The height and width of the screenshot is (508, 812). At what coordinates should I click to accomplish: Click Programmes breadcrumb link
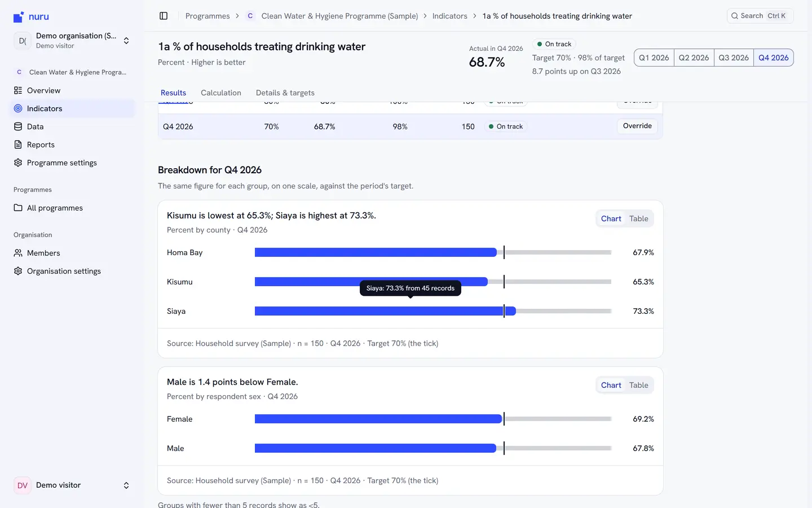click(x=208, y=16)
